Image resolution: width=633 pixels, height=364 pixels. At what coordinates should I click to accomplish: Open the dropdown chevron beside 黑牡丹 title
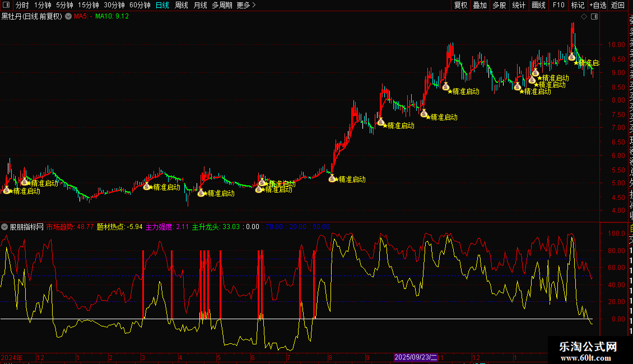[68, 16]
